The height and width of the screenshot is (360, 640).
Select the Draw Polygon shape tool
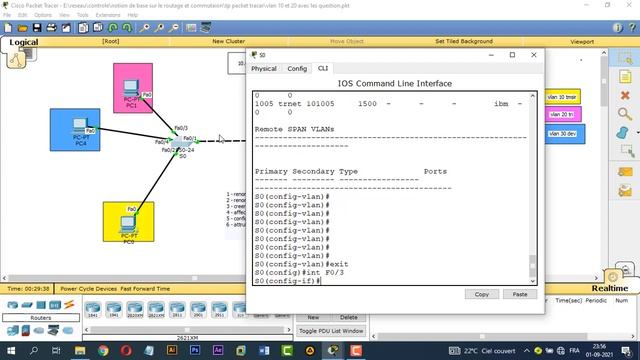623,133
